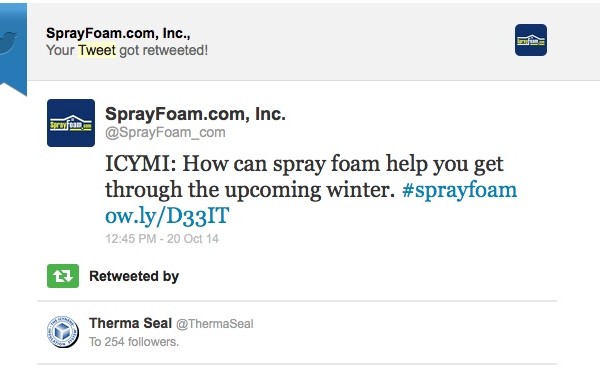Open the SprayFoam avatar in the header
600x370 pixels.
click(531, 40)
